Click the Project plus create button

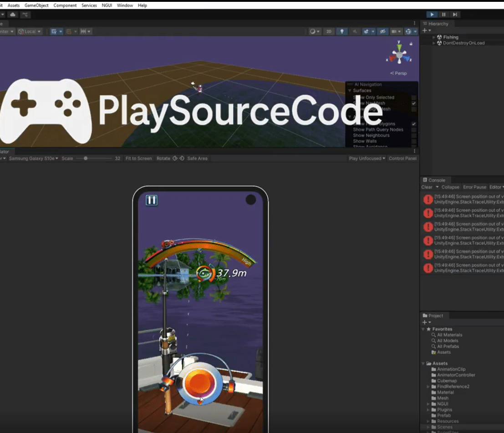coord(425,322)
